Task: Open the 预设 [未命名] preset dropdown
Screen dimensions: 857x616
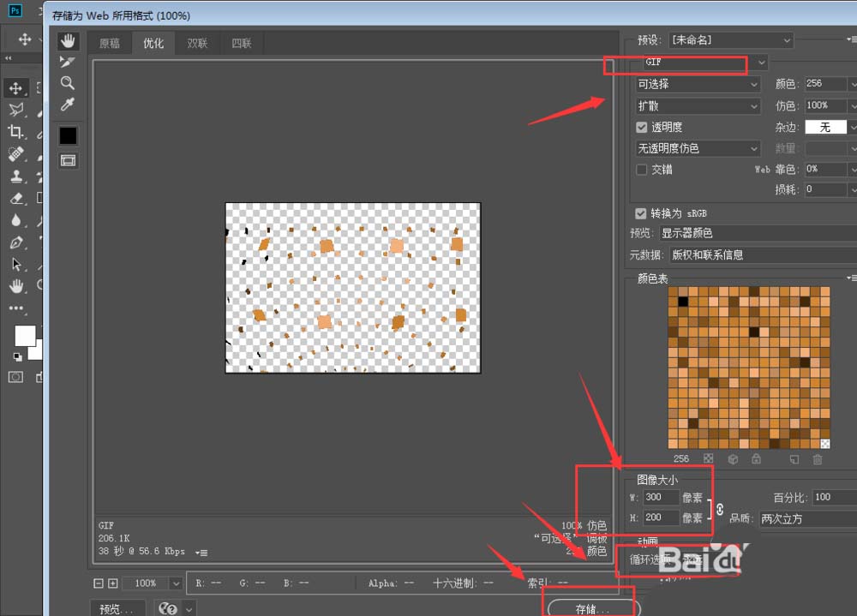Action: coord(731,40)
